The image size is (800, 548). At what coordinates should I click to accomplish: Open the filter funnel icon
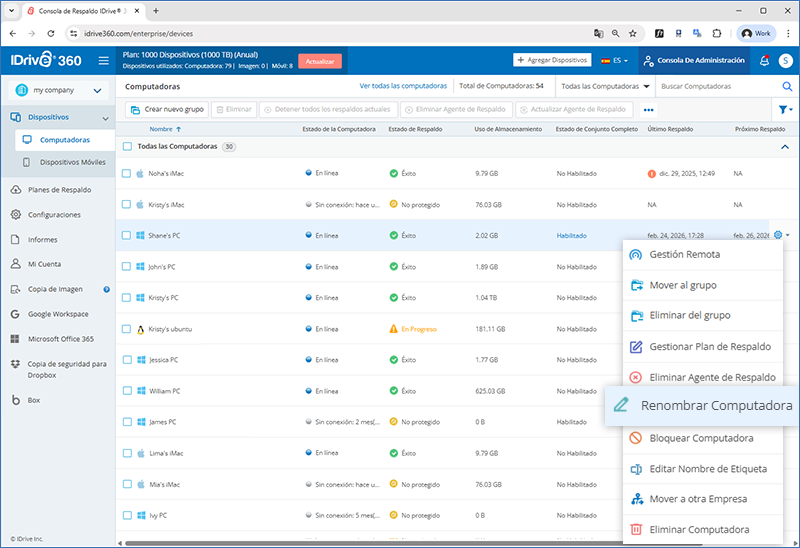[783, 110]
